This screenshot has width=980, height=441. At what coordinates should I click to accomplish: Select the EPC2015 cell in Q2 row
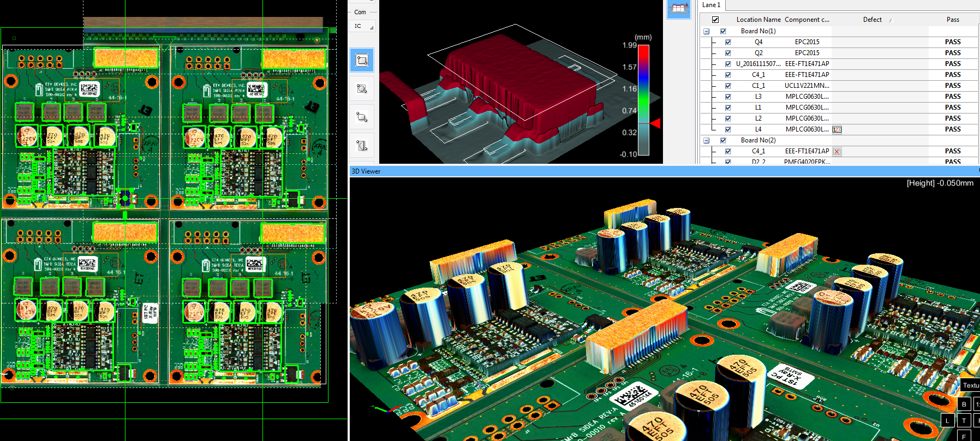pos(807,53)
